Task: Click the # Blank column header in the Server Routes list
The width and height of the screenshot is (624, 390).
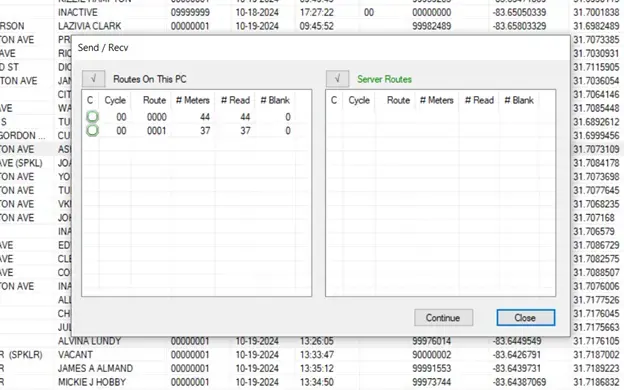Action: (x=519, y=100)
